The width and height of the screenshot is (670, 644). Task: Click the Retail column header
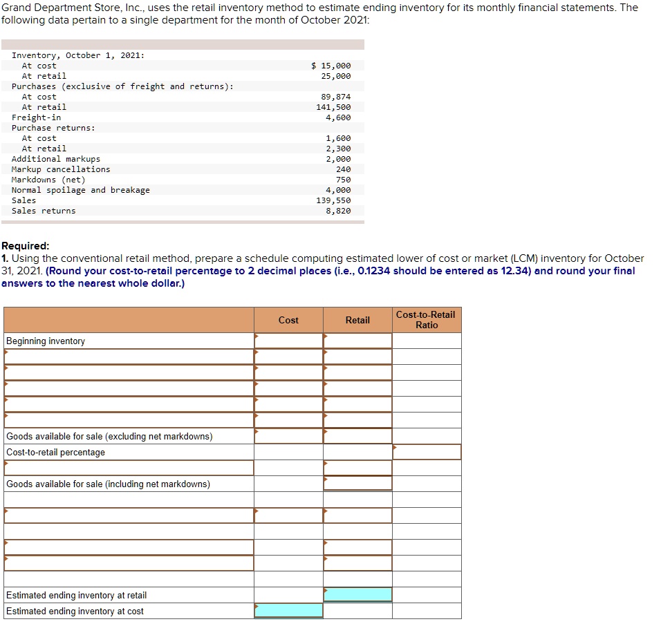point(357,320)
